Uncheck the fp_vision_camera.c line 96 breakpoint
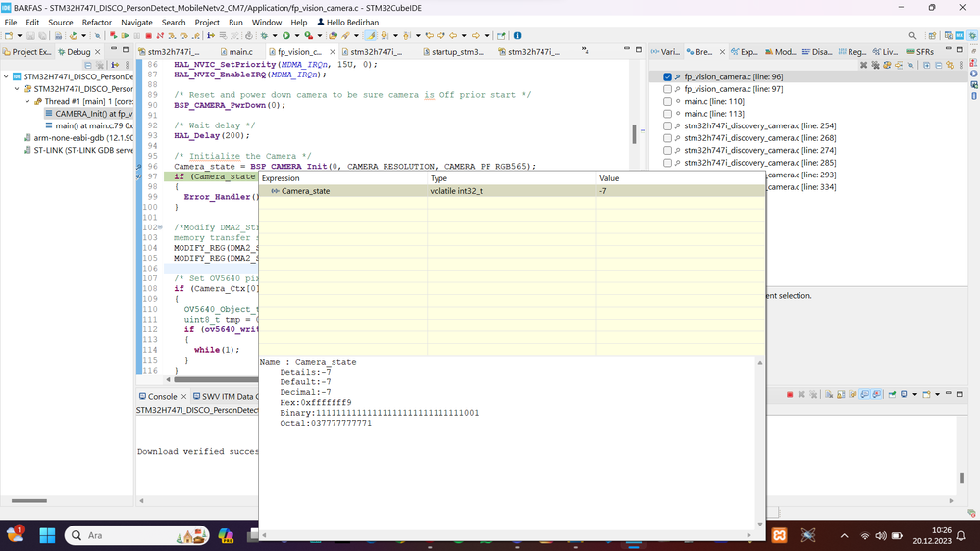The image size is (980, 551). (668, 76)
